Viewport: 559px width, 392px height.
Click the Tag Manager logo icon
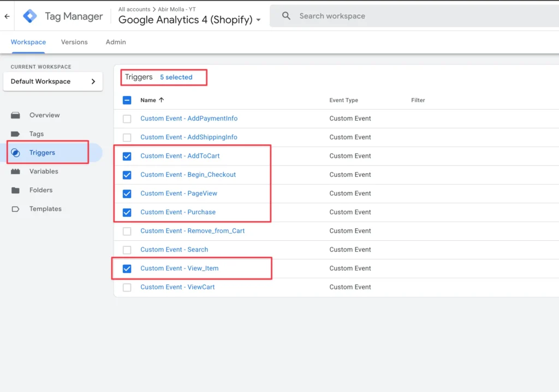tap(30, 16)
